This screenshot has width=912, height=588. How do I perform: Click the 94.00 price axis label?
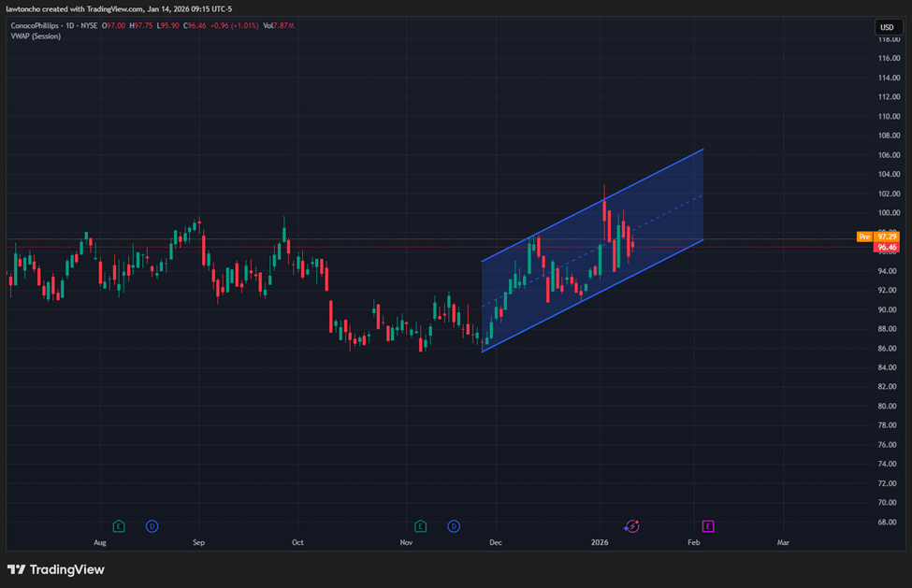point(887,271)
